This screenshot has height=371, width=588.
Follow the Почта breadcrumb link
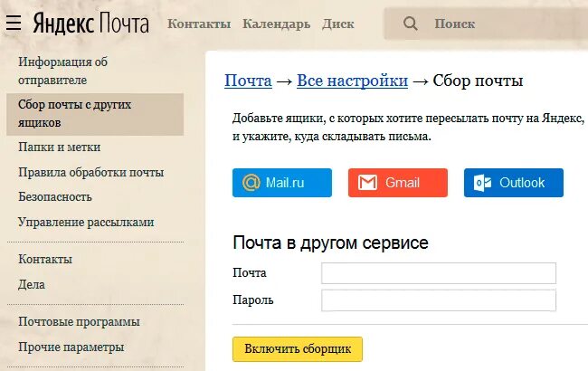(x=248, y=81)
